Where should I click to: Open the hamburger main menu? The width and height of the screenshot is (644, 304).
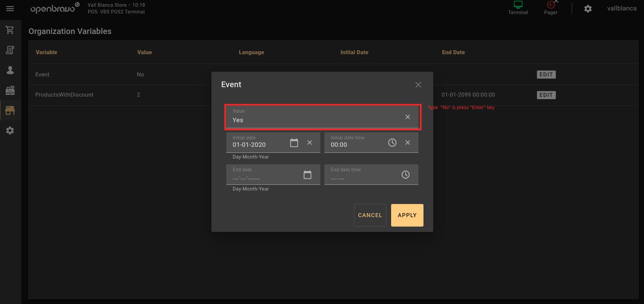(x=10, y=9)
